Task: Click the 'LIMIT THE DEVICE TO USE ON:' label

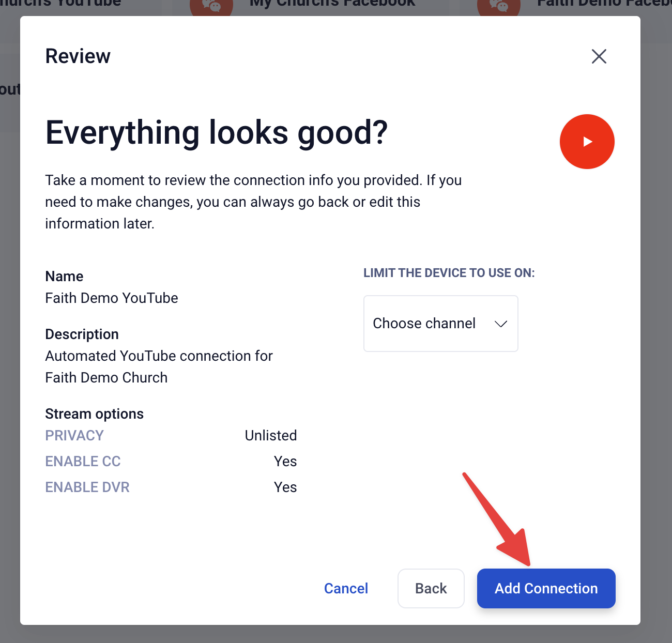Action: tap(449, 273)
